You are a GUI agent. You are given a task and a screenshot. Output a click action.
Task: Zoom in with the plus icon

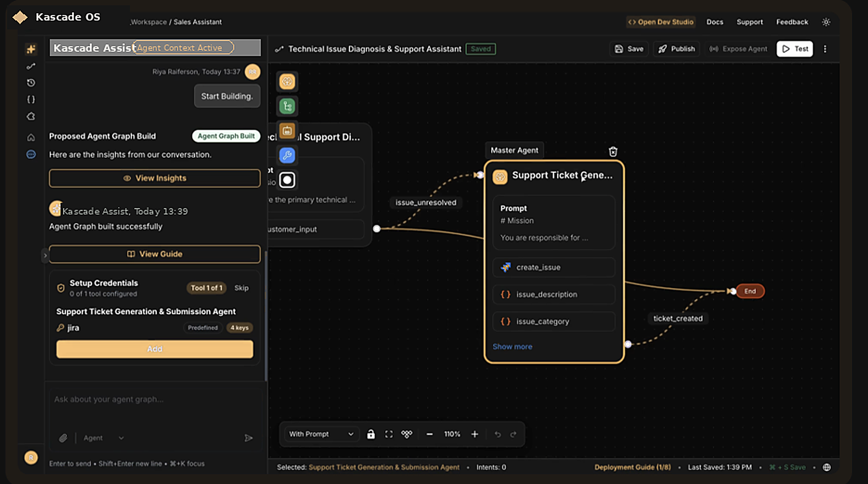(x=475, y=434)
